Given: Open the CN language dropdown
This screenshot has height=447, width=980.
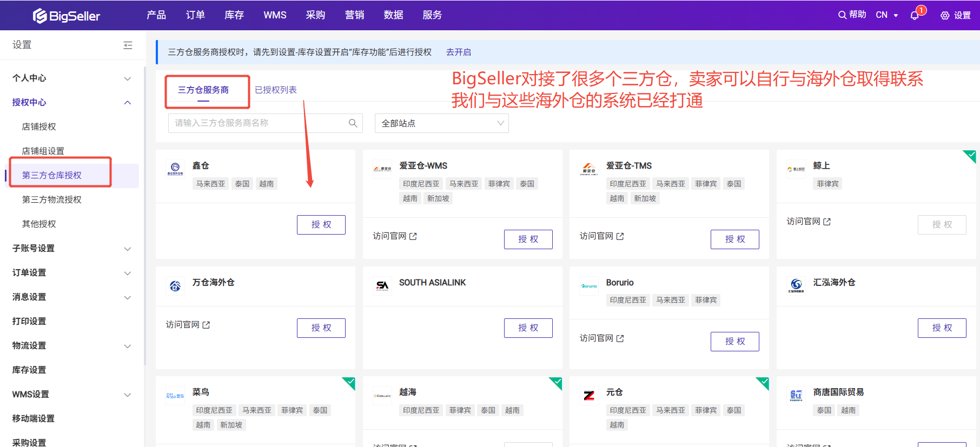Looking at the screenshot, I should click(x=887, y=15).
